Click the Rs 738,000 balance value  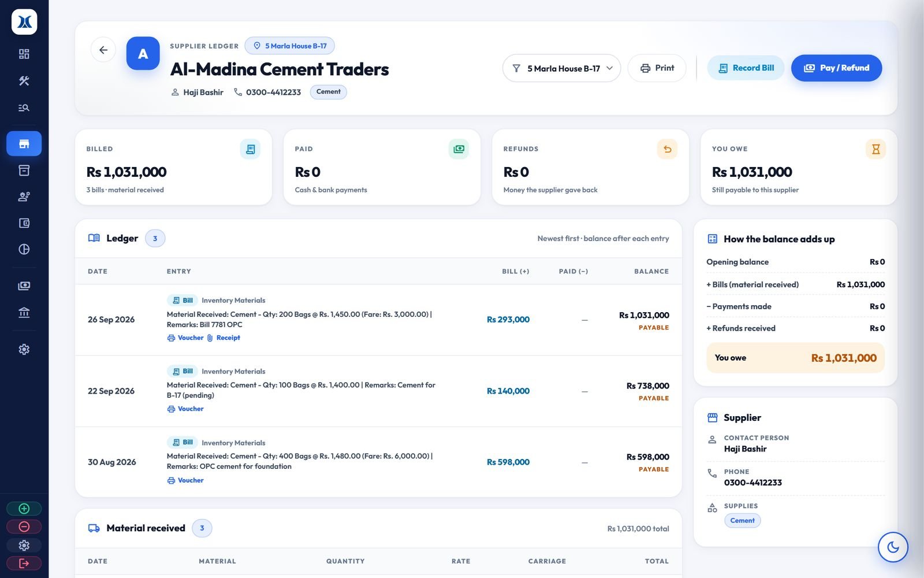point(648,386)
